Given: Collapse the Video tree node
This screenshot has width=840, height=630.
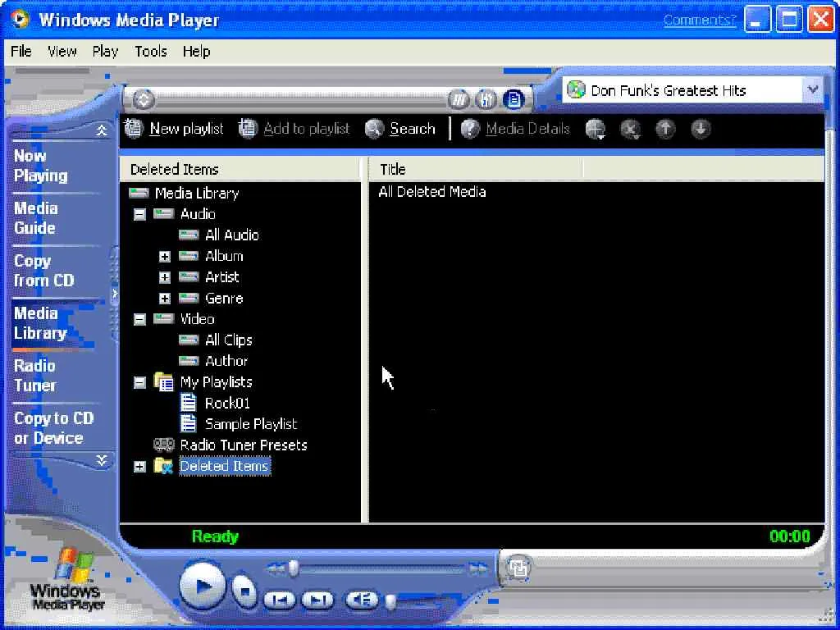Looking at the screenshot, I should pos(139,319).
